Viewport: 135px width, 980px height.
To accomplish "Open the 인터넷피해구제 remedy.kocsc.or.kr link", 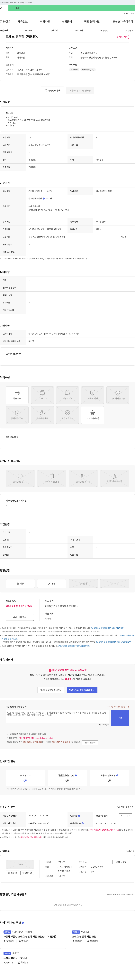I will click(x=35, y=738).
